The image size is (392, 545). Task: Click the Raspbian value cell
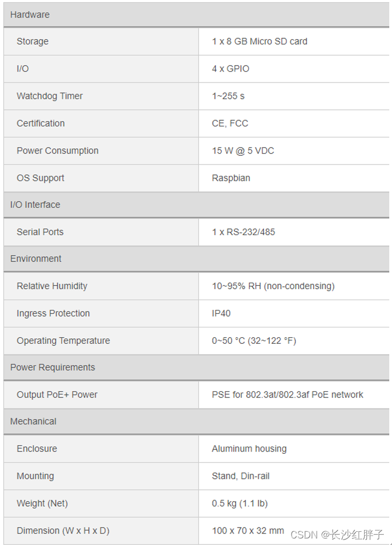(231, 178)
